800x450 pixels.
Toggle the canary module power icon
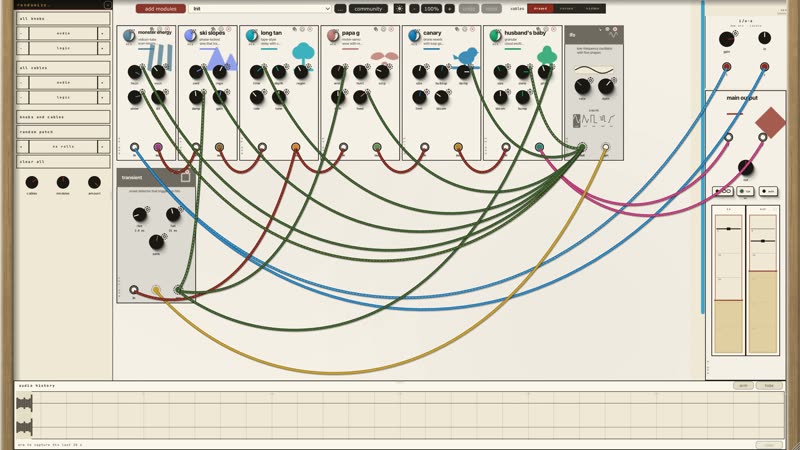tap(414, 36)
